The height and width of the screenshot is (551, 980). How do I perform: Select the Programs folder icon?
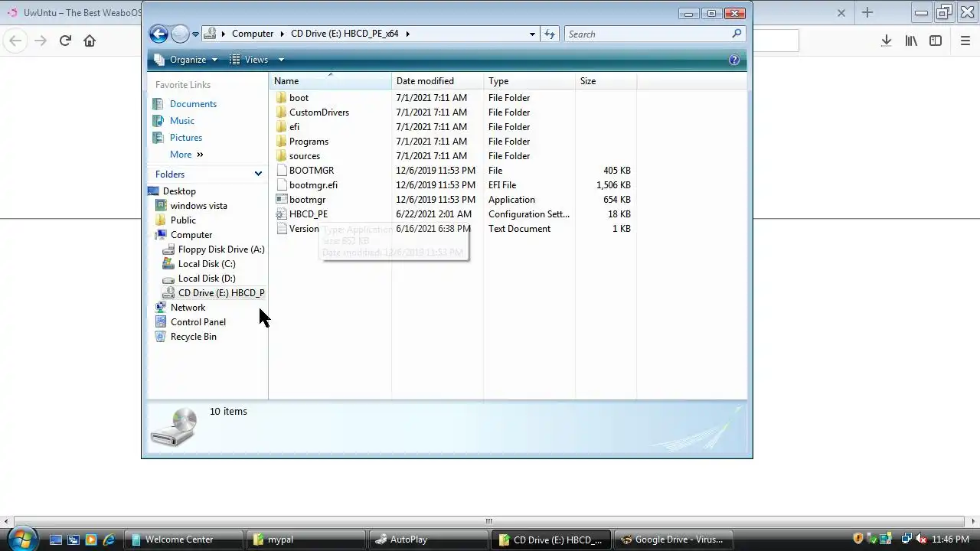[x=281, y=142]
